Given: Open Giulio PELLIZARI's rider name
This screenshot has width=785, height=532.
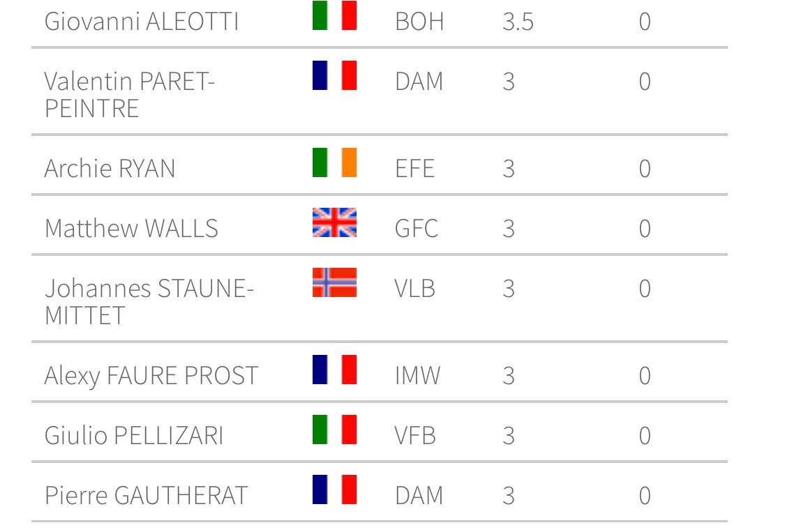Looking at the screenshot, I should point(134,436).
